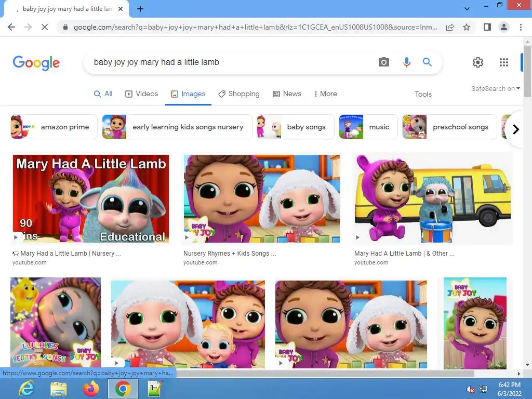Image resolution: width=532 pixels, height=399 pixels.
Task: Bookmark this page with the star
Action: 467,27
